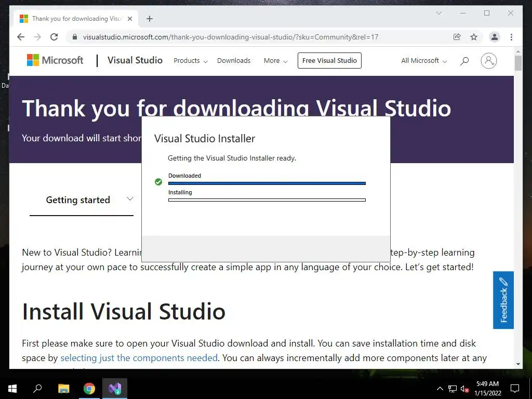The height and width of the screenshot is (399, 532).
Task: Click the site search magnifier icon
Action: tap(464, 61)
